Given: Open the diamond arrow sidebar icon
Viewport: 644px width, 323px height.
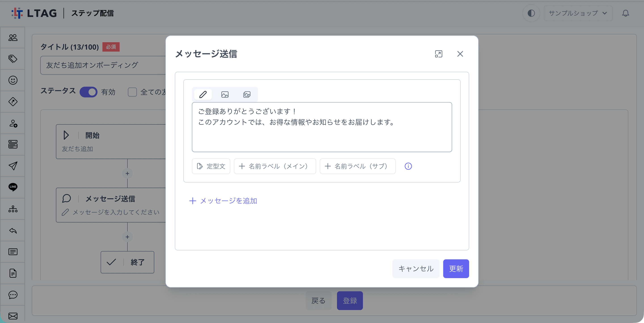Looking at the screenshot, I should (x=13, y=102).
